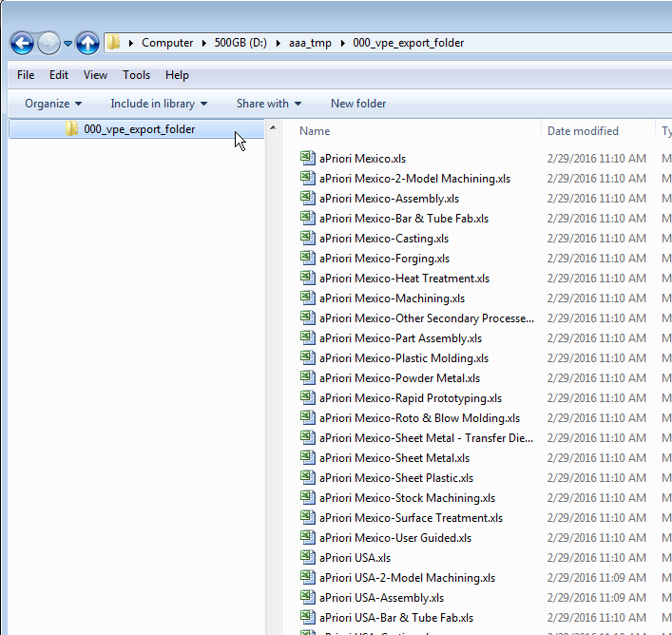Click the Excel icon of aPriori Mexico-Roto & Blow Molding.xls

coord(307,417)
